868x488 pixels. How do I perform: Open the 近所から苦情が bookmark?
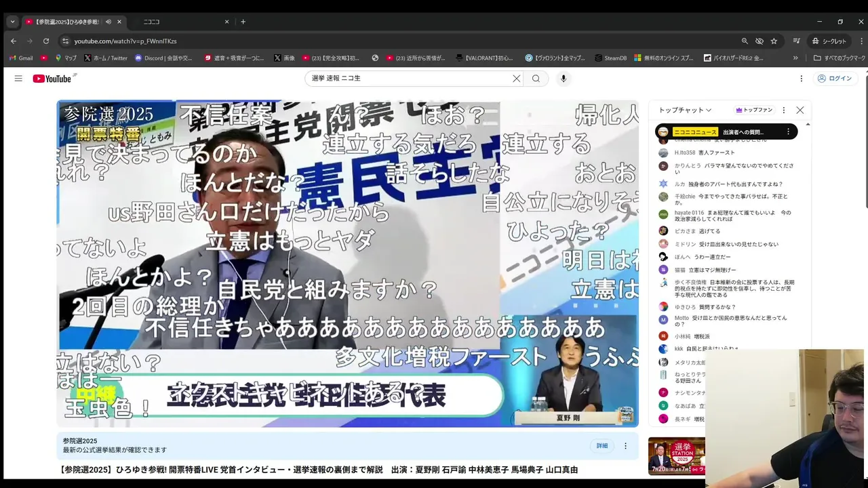point(416,58)
